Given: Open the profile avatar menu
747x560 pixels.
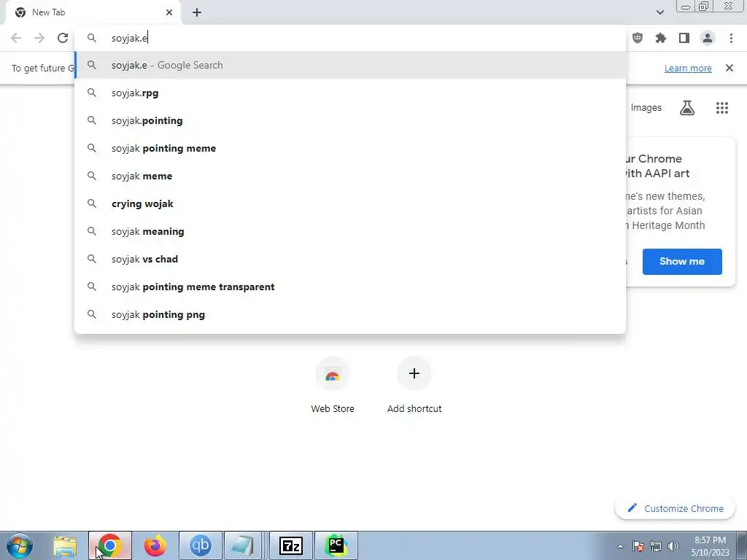Looking at the screenshot, I should coord(708,38).
